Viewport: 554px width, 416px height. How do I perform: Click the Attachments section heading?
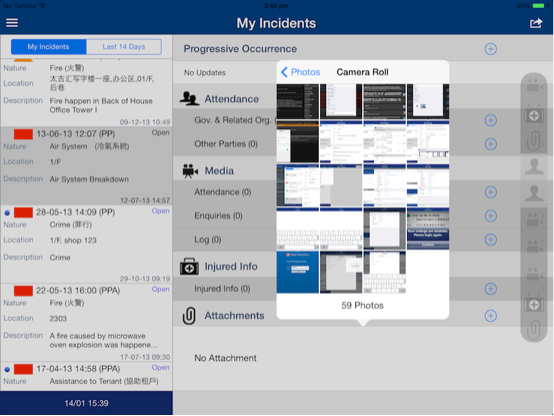pyautogui.click(x=234, y=316)
